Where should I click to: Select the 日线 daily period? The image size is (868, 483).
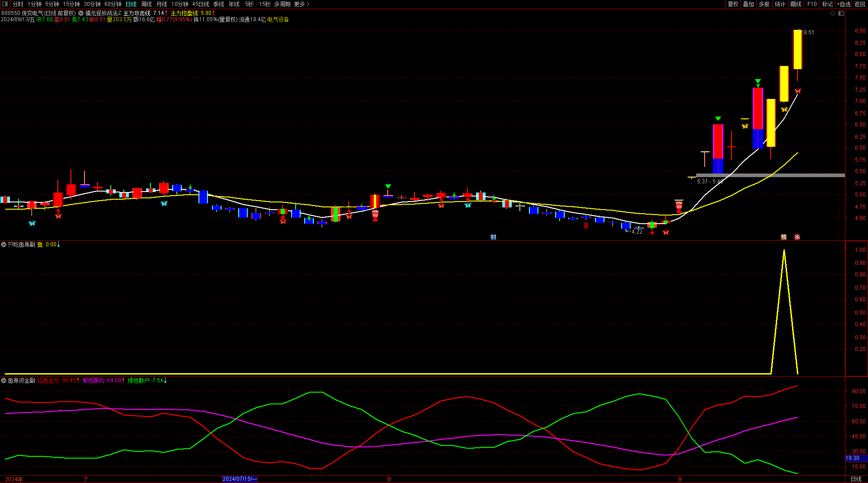click(131, 4)
